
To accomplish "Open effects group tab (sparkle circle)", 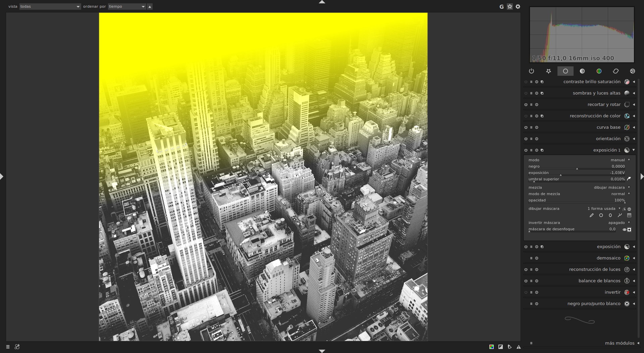I will click(633, 71).
